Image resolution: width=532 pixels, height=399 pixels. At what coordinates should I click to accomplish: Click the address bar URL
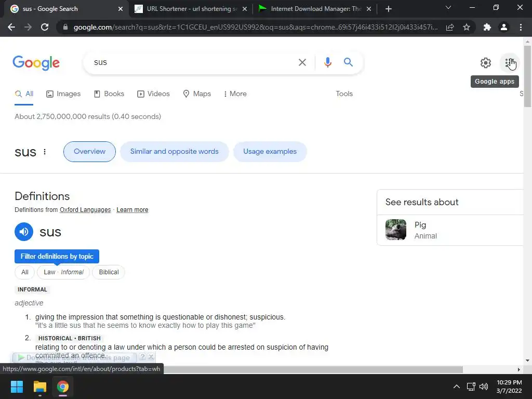click(255, 27)
